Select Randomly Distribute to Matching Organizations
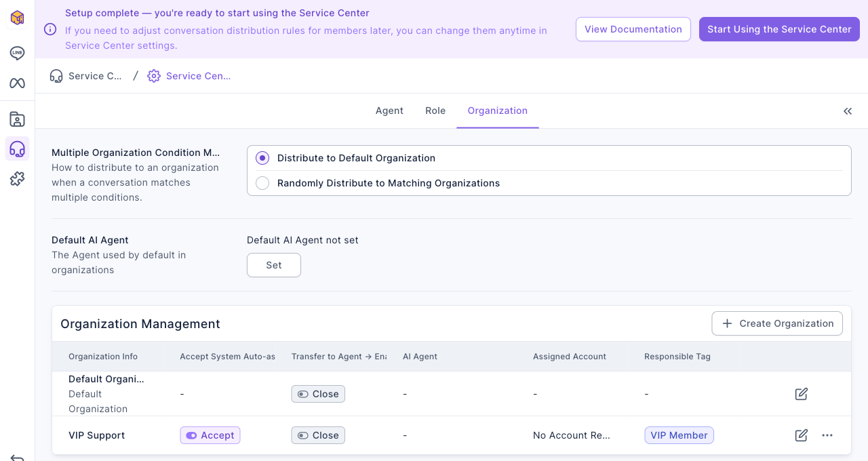 pyautogui.click(x=262, y=183)
